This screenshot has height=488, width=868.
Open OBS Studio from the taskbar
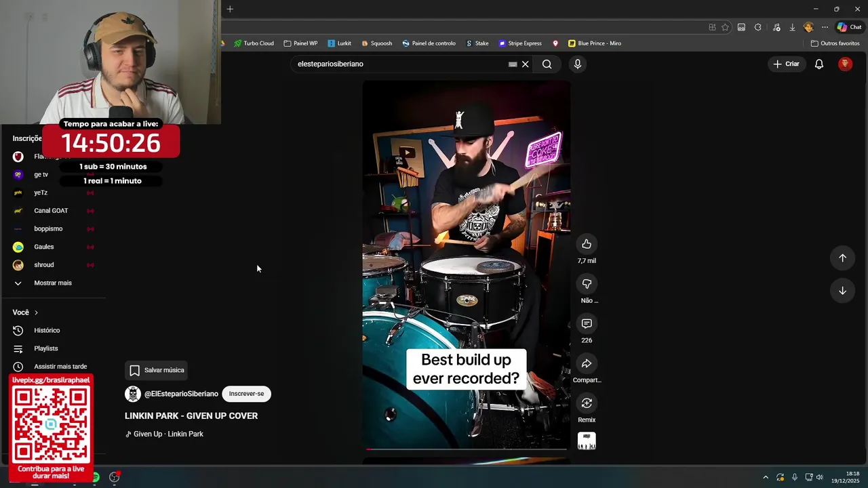(x=115, y=477)
